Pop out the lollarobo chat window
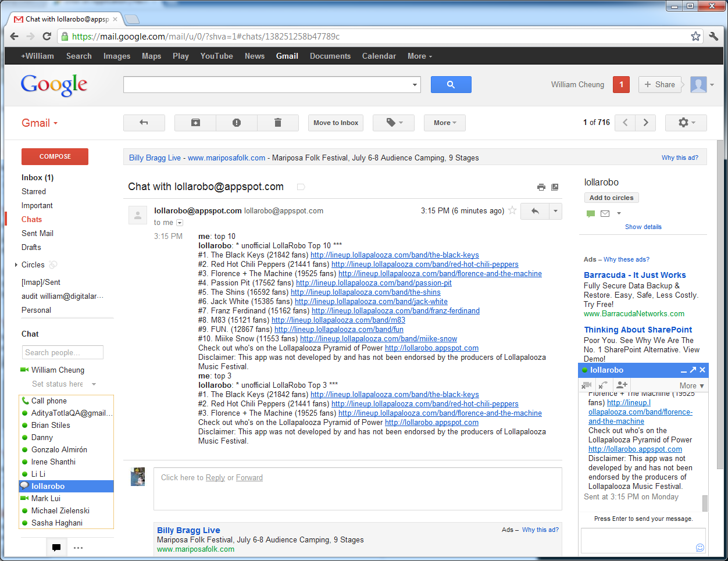The image size is (728, 561). [x=693, y=370]
